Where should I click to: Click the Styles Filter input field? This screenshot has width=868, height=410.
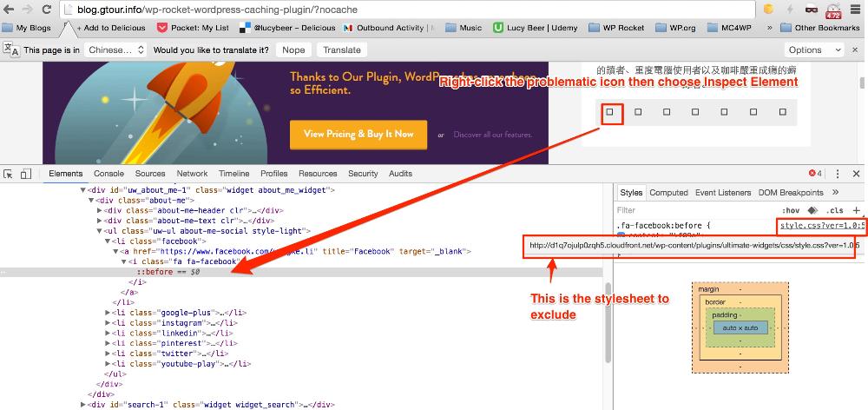coord(696,210)
